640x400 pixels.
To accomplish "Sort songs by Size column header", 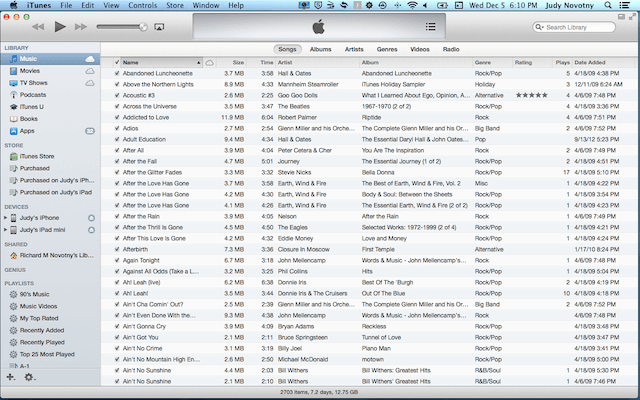I will coord(231,63).
